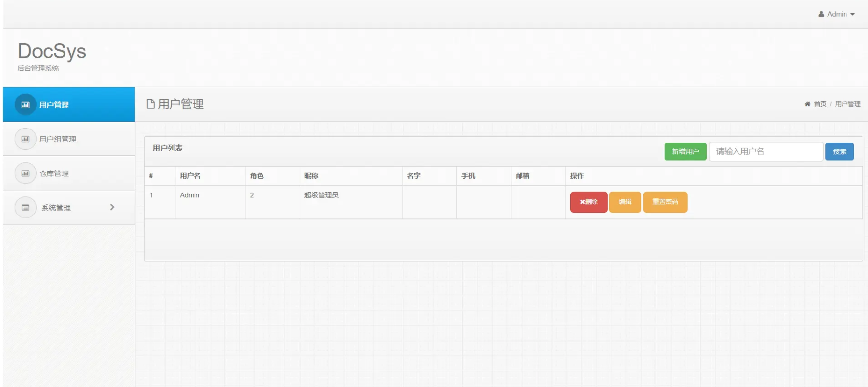Click the 仓库管理 sidebar icon
This screenshot has width=868, height=387.
click(x=25, y=173)
